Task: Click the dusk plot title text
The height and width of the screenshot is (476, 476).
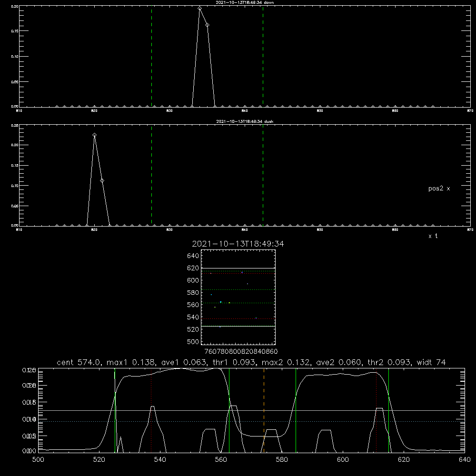Action: click(x=245, y=121)
